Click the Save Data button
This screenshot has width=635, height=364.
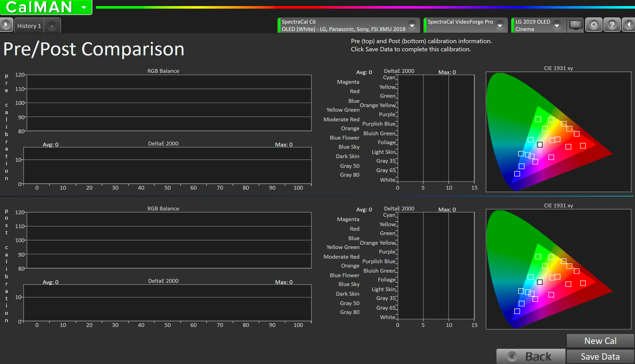click(600, 357)
